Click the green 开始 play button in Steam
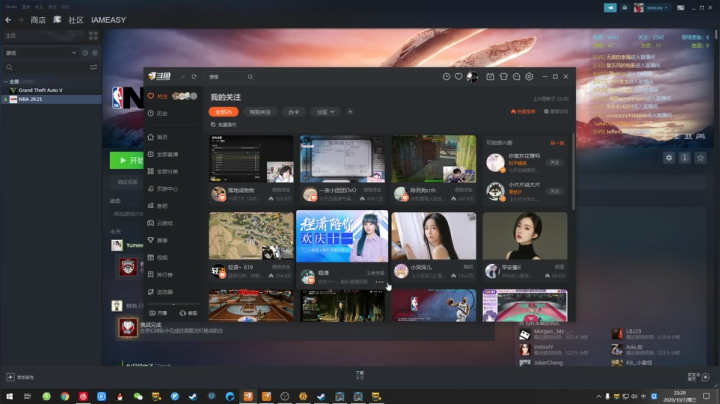Screen dimensions: 720x404 (x=127, y=160)
